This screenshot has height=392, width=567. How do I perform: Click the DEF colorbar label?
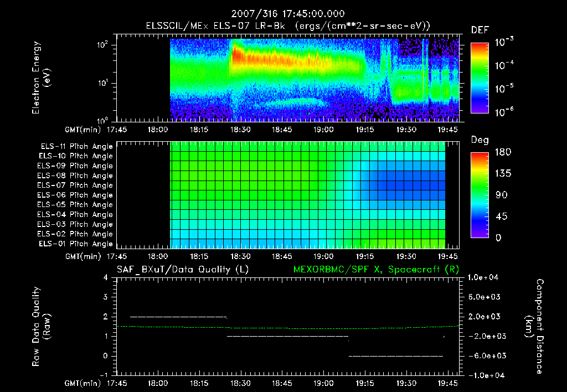pyautogui.click(x=480, y=30)
